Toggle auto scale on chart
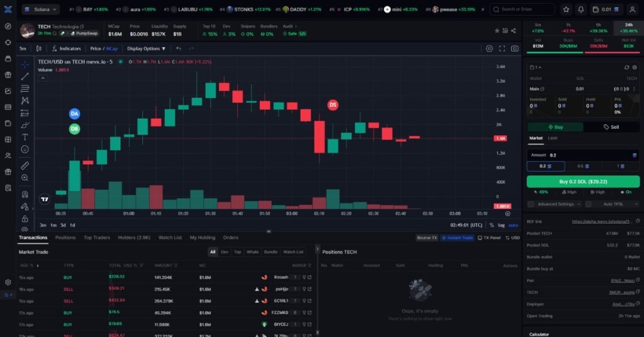This screenshot has width=644, height=337. click(x=513, y=225)
